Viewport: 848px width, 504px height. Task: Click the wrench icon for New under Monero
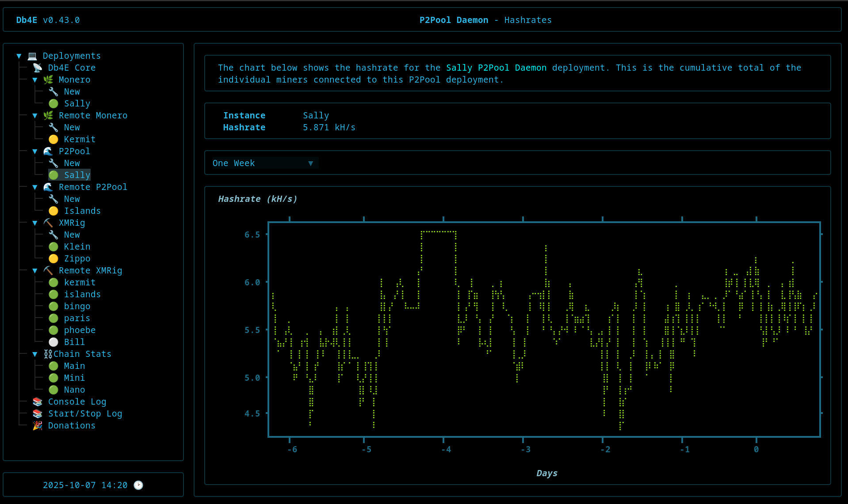53,91
